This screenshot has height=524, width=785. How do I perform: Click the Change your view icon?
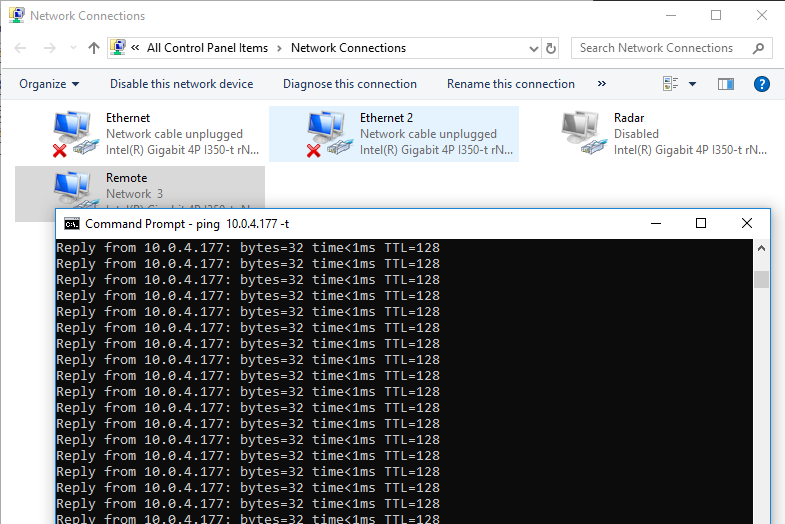click(x=671, y=84)
